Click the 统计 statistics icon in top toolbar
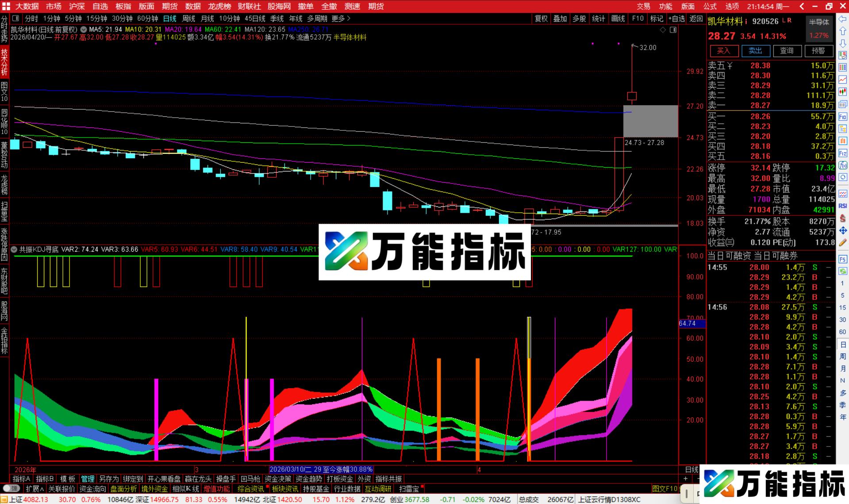 598,19
